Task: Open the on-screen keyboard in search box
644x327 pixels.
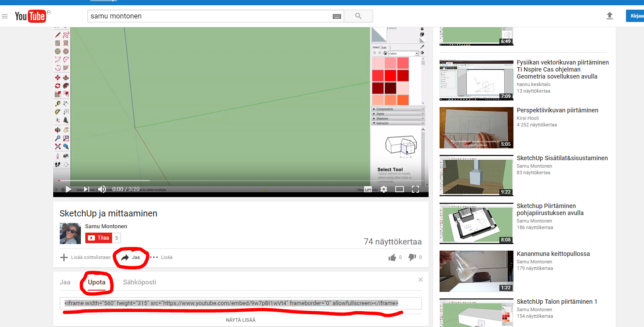Action: [x=337, y=16]
